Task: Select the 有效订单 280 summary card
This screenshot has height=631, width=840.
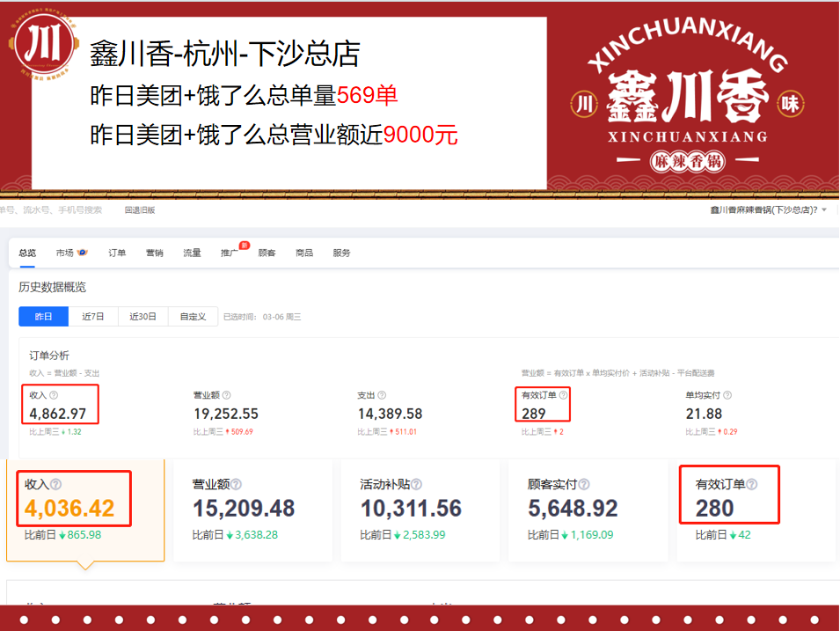Action: [756, 510]
